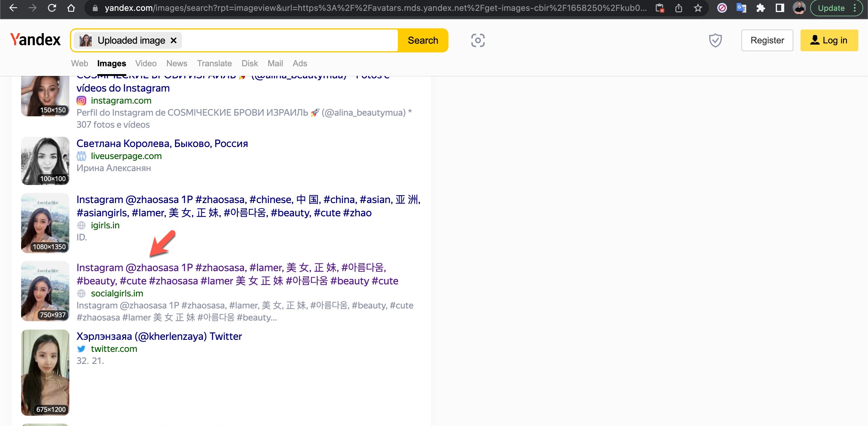Open the browser home page
Image resolution: width=868 pixels, height=426 pixels.
(71, 8)
